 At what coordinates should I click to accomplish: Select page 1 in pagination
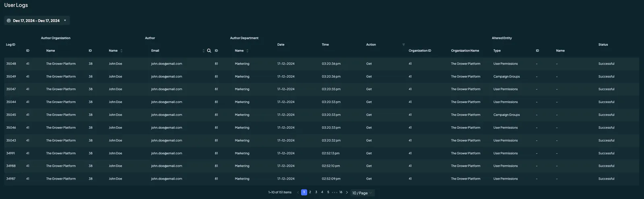coord(304,193)
